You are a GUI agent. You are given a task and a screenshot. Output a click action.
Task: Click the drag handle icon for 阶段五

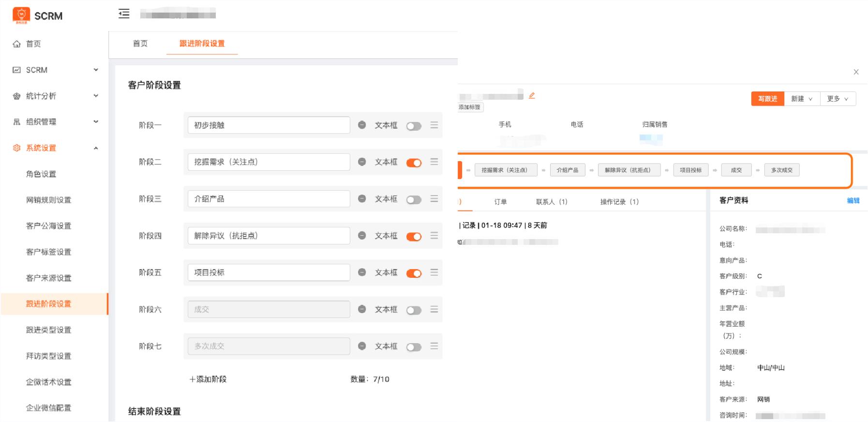(434, 272)
